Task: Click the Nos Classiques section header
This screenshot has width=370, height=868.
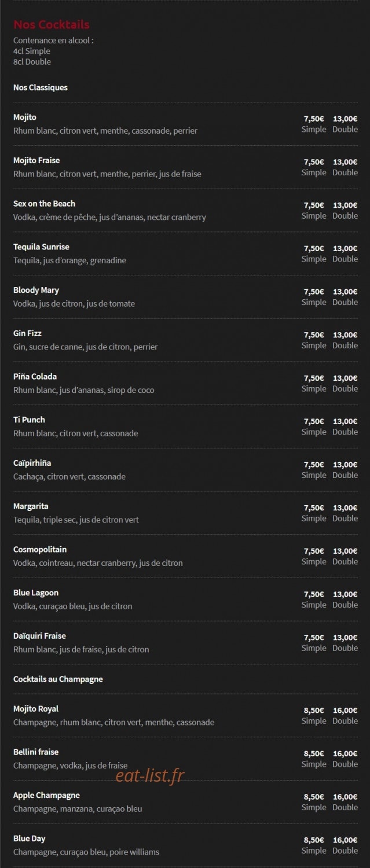Action: (x=41, y=88)
